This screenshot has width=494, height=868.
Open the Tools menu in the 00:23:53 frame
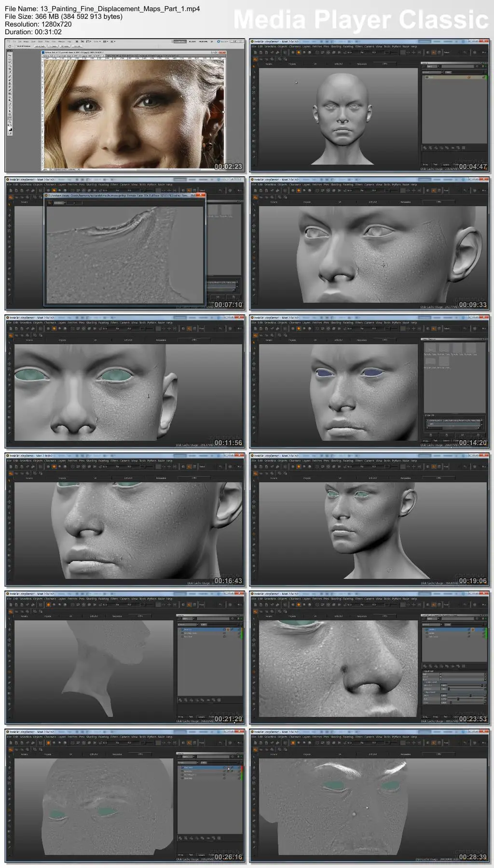[387, 599]
